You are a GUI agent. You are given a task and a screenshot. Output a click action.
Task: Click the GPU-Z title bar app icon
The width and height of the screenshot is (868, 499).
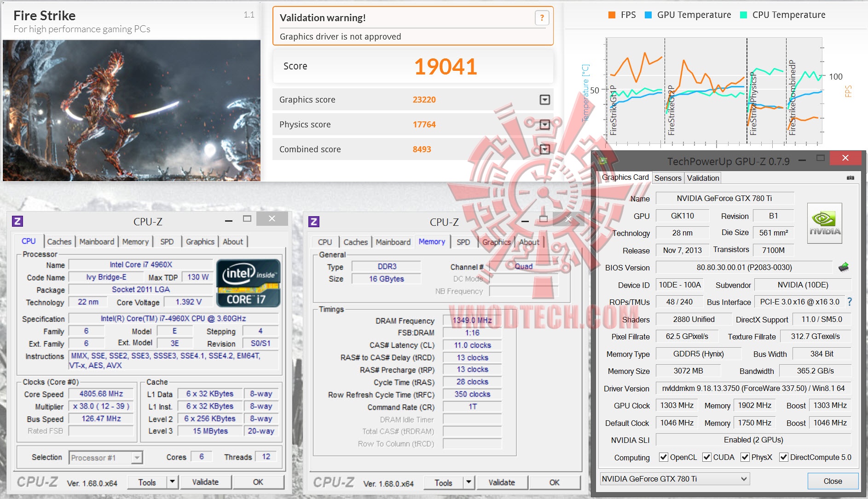602,161
